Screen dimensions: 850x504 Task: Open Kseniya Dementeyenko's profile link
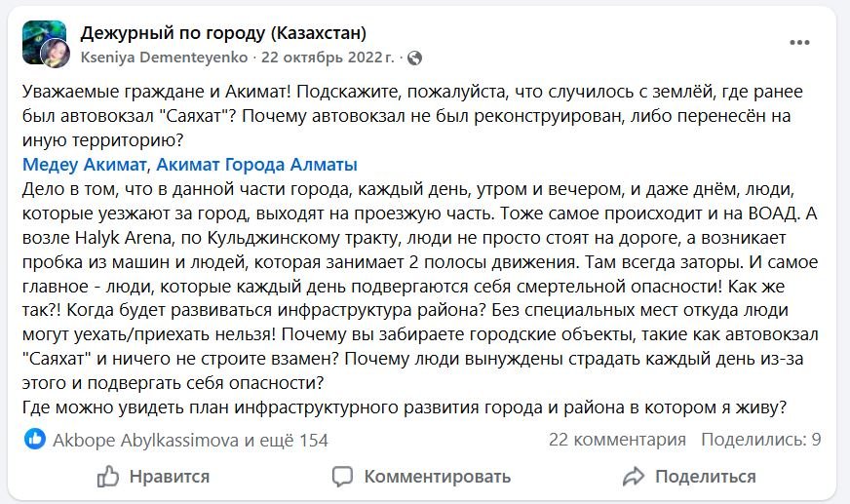(165, 58)
